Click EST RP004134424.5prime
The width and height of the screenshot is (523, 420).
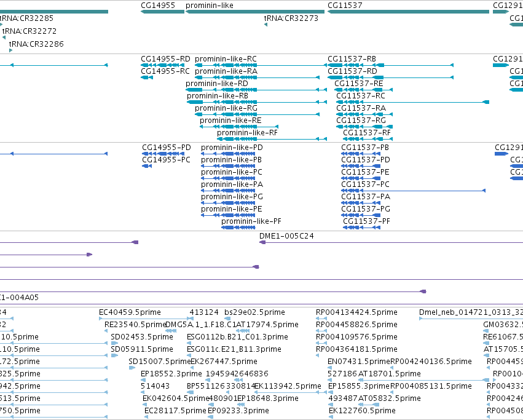tap(356, 313)
